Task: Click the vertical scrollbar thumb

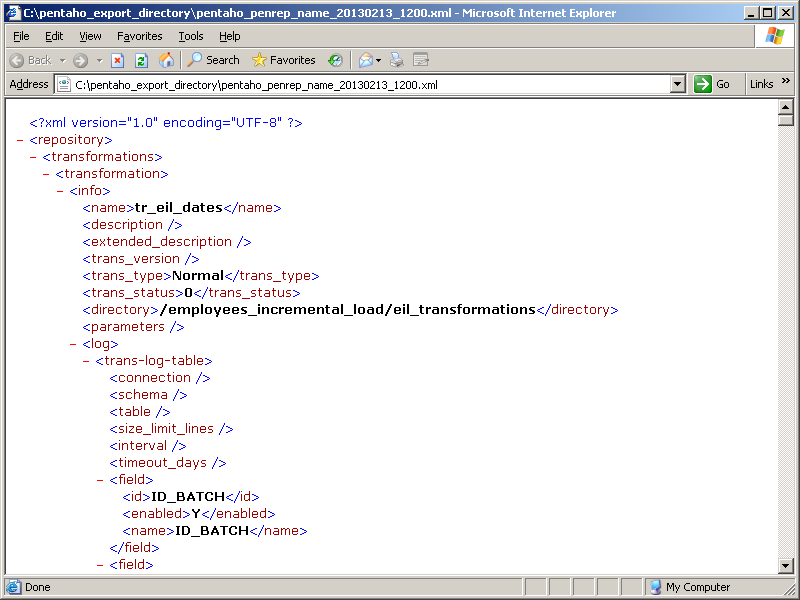Action: (786, 120)
